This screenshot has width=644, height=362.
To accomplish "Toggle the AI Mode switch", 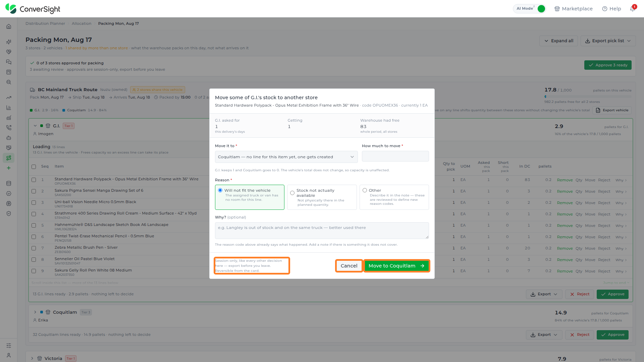I will (x=541, y=9).
